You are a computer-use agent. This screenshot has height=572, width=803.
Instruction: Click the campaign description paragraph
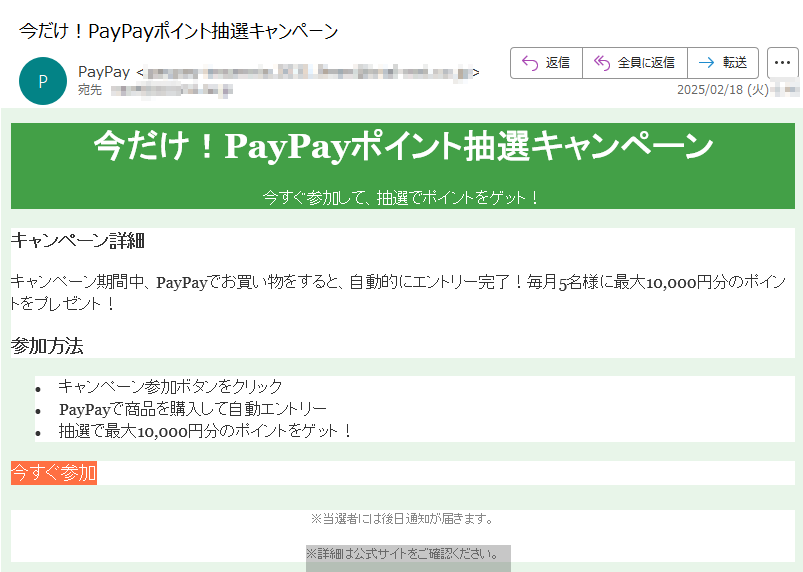[x=398, y=292]
